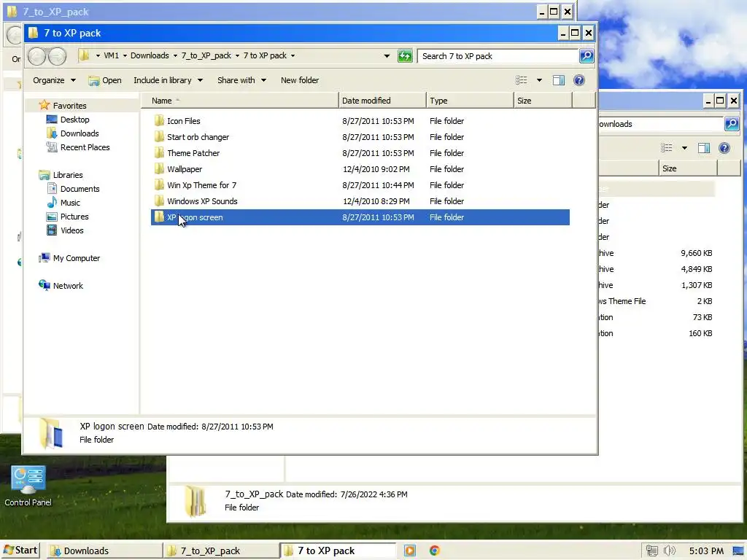Open the Organize dropdown menu
This screenshot has width=747, height=560.
(54, 80)
